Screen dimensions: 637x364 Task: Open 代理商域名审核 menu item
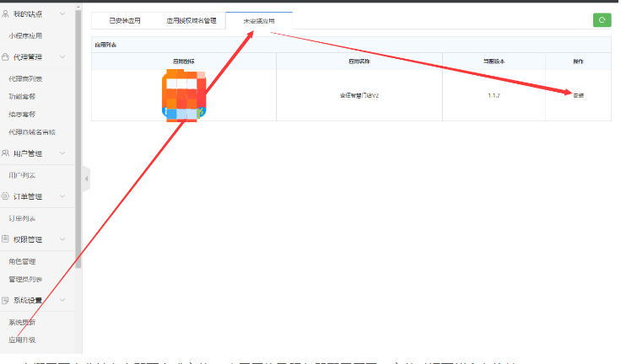pyautogui.click(x=32, y=132)
